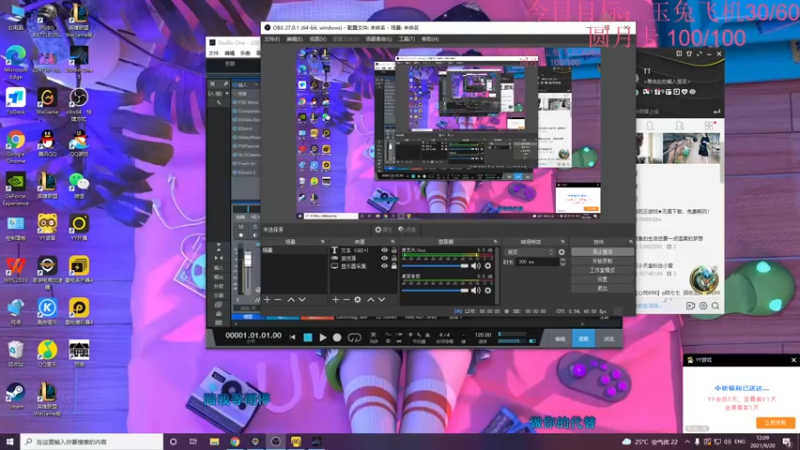Click start recording button in OBS controls
Screen dimensions: 800x450
point(602,261)
